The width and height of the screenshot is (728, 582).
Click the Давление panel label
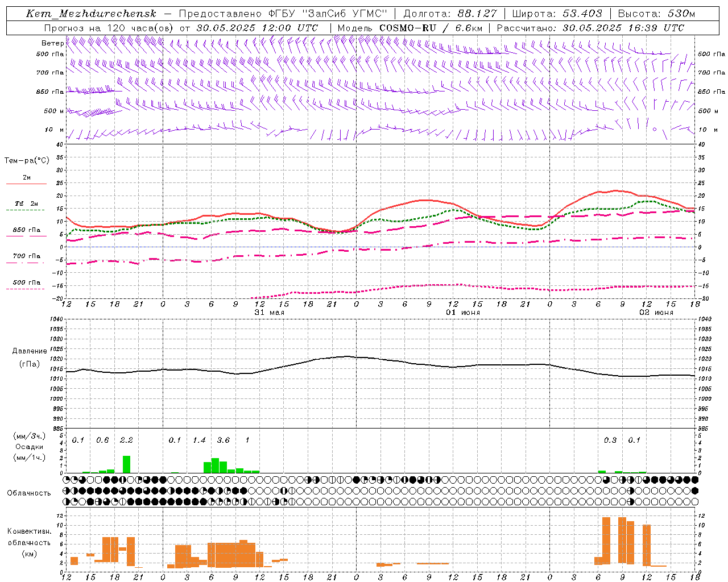[30, 351]
